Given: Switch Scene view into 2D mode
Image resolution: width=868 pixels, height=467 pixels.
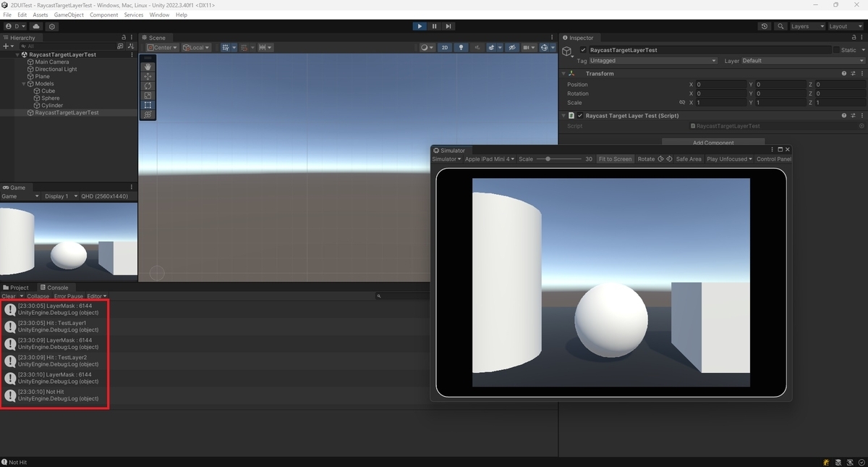Looking at the screenshot, I should point(445,47).
